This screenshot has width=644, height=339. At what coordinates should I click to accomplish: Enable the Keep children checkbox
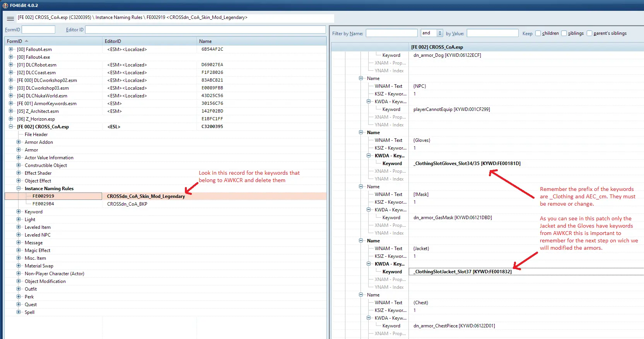point(538,33)
